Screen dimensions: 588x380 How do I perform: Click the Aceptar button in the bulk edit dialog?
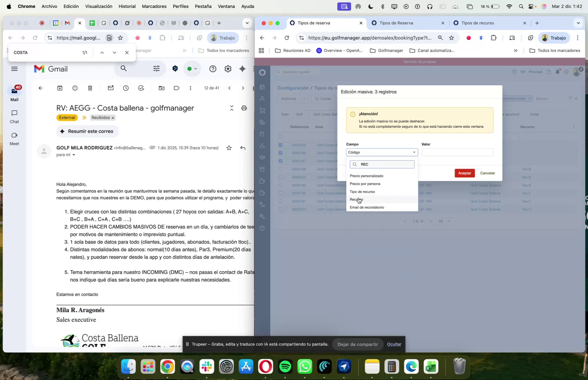click(x=464, y=173)
